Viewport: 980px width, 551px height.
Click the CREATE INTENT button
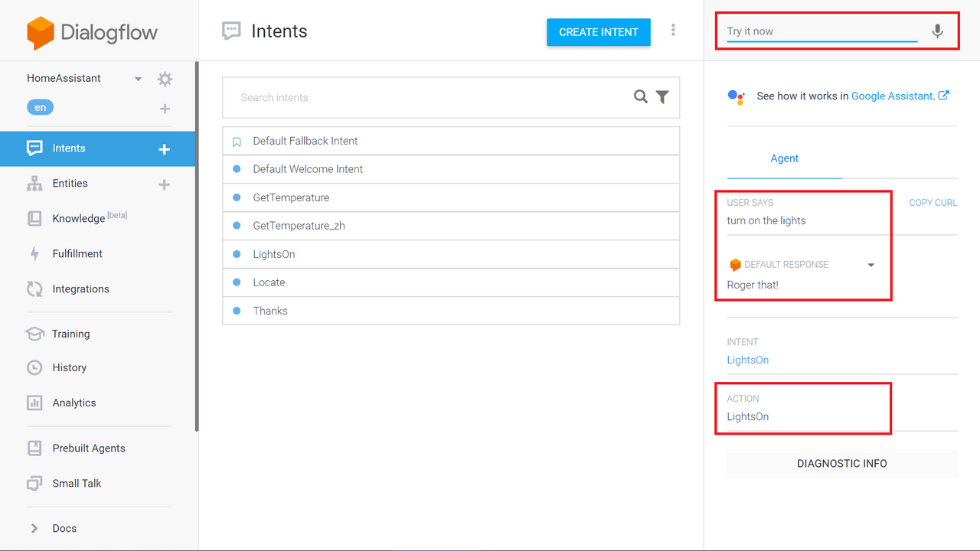[x=599, y=32]
